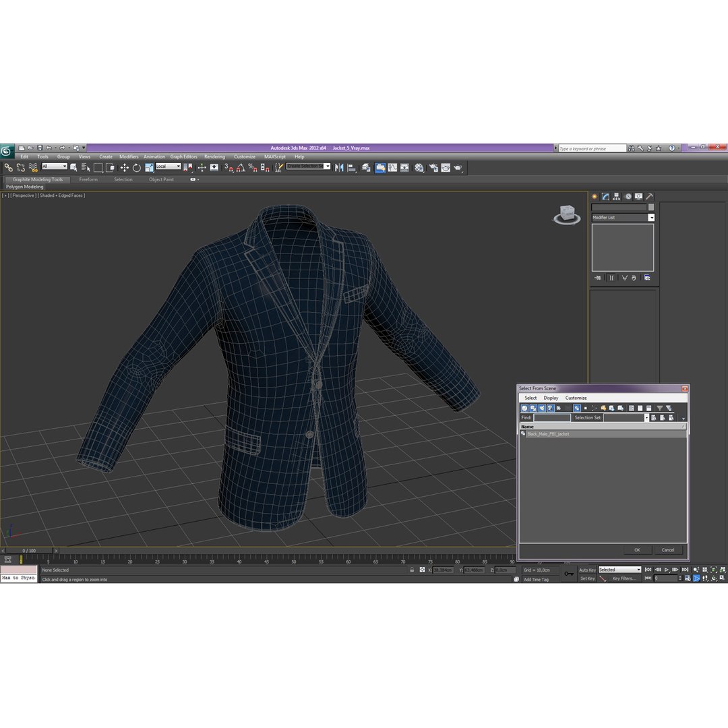Image resolution: width=728 pixels, height=728 pixels.
Task: Open the Edit menu
Action: (24, 157)
